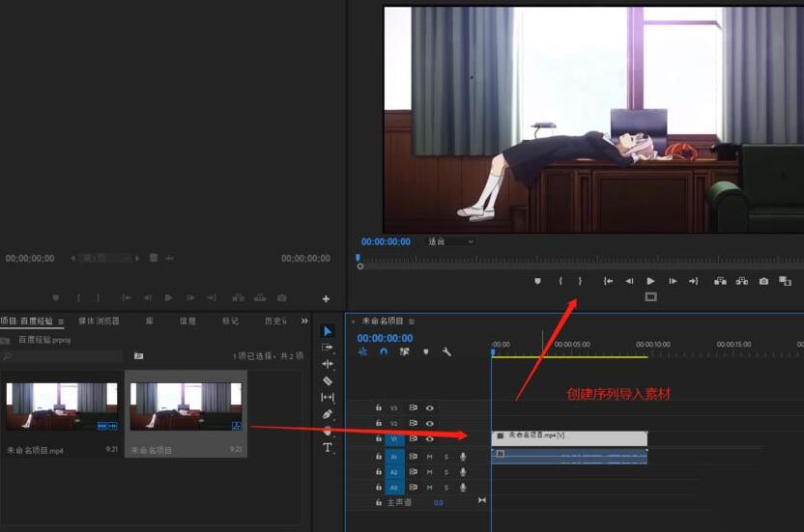Enable voice-over record on A2
The height and width of the screenshot is (532, 804).
[463, 471]
